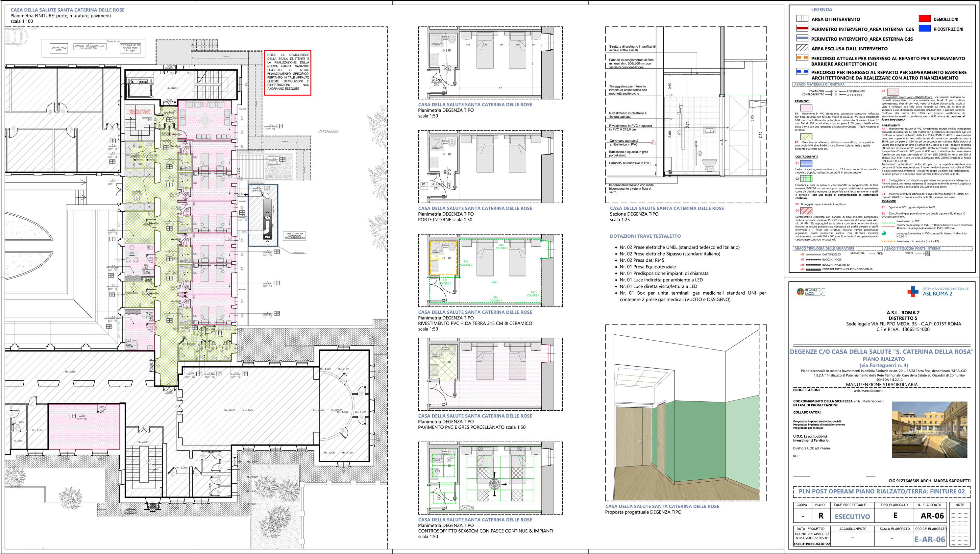Click the red NOTA demolizione della scala box
The image size is (980, 554).
click(x=288, y=73)
